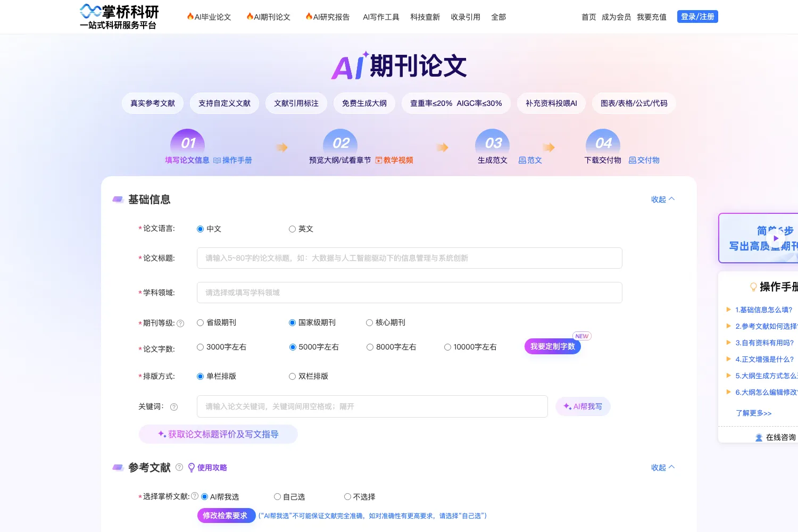Click the help icon beside 关键词

tap(174, 407)
